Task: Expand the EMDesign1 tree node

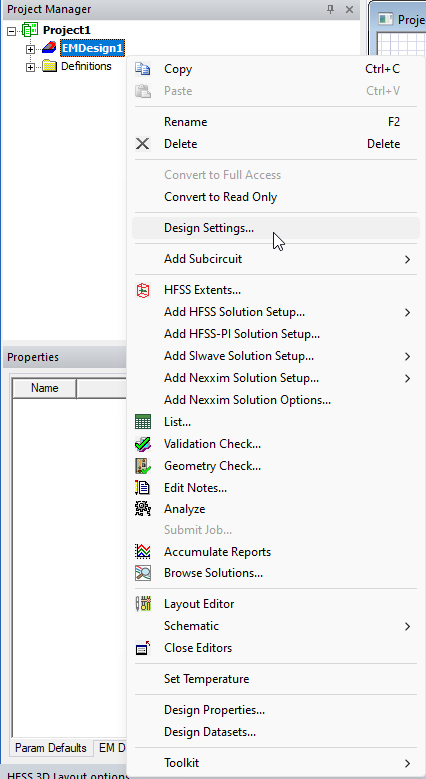Action: [x=31, y=49]
